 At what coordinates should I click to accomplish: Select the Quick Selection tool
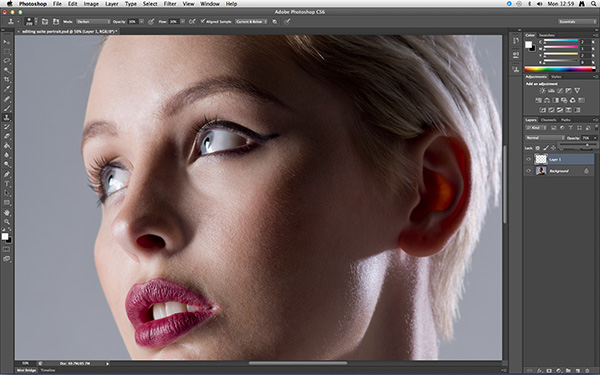[x=7, y=70]
